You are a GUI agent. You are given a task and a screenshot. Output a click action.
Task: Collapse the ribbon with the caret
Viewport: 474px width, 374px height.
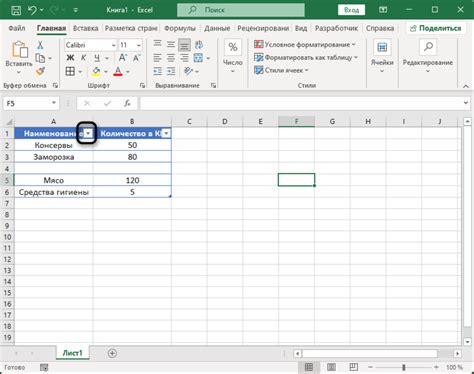[465, 86]
